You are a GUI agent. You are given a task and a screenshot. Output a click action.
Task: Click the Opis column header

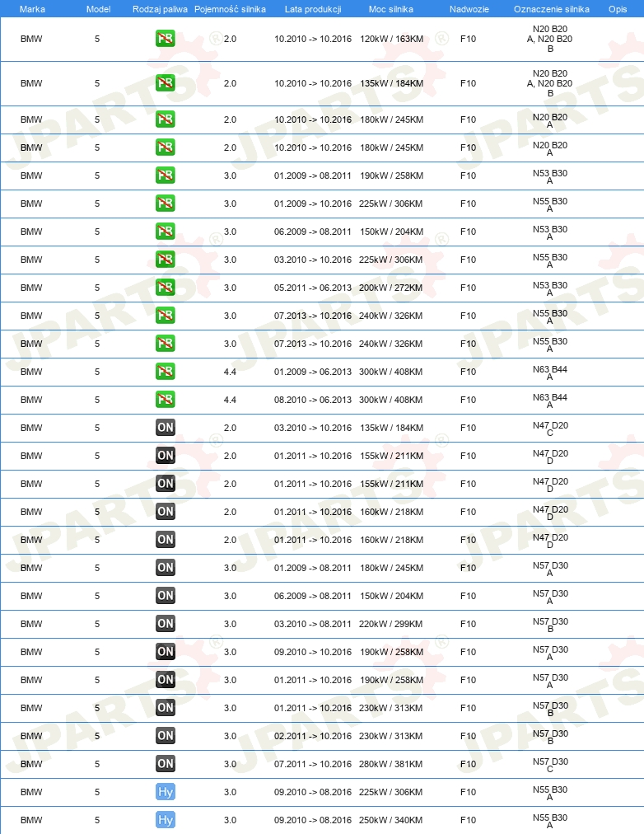618,9
